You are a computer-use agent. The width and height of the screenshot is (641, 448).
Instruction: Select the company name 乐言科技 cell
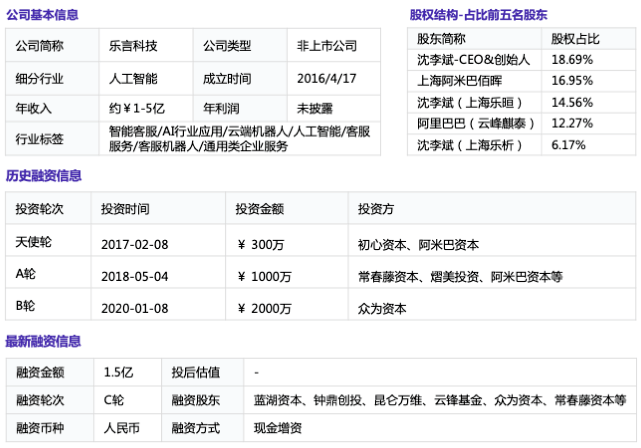point(133,46)
